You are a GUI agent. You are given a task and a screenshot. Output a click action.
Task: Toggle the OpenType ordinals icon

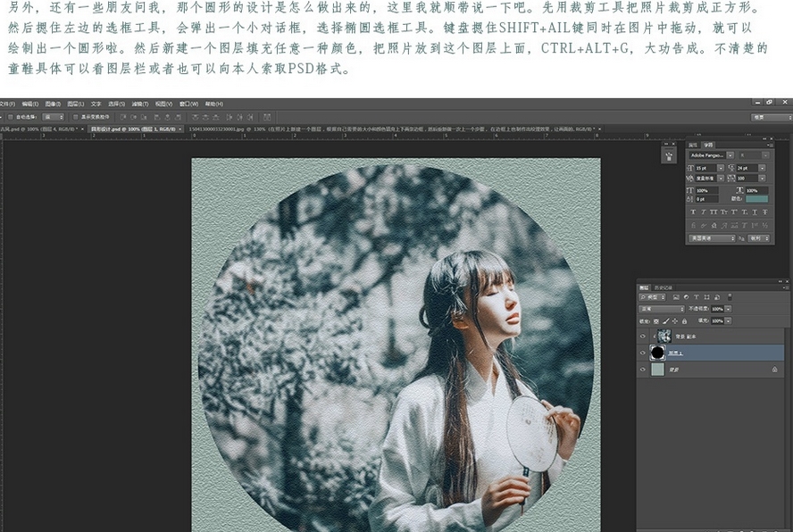[x=755, y=226]
